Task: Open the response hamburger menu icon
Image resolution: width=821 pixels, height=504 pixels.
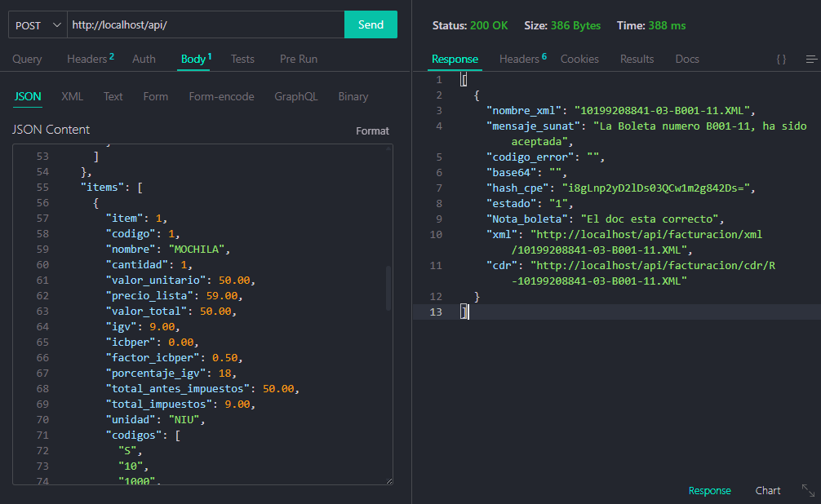Action: (811, 60)
